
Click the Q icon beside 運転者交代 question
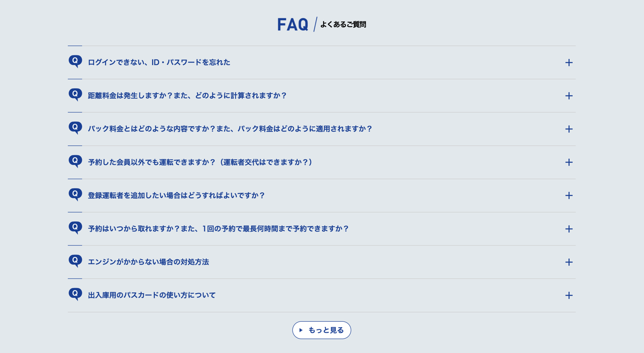coord(75,161)
